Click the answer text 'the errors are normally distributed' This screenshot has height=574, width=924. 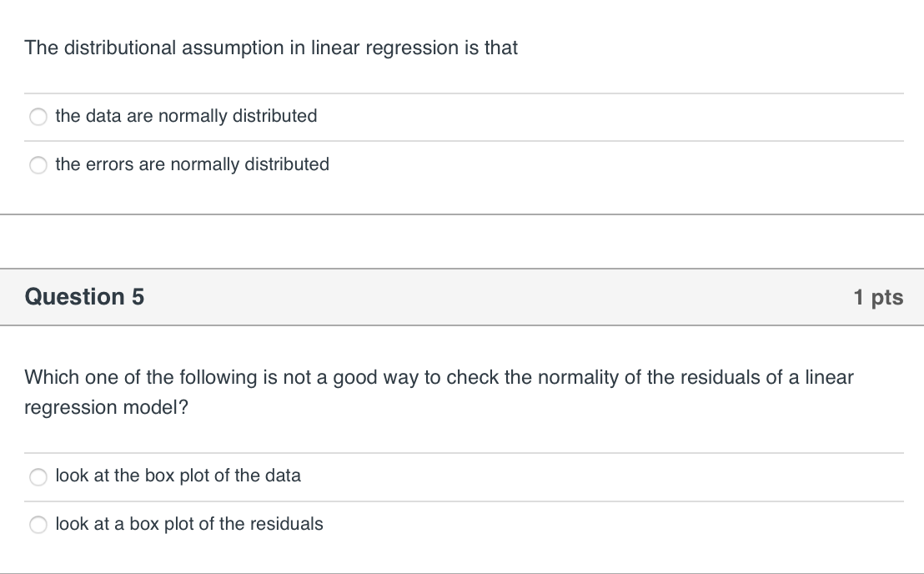tap(192, 164)
